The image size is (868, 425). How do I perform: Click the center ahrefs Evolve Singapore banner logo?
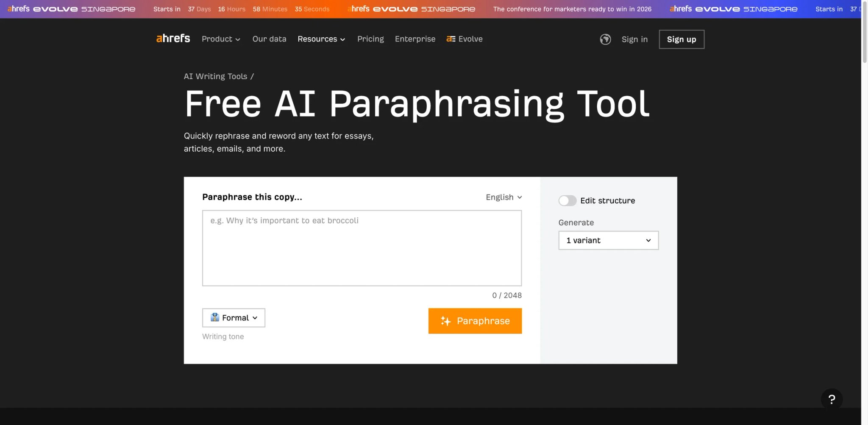click(x=411, y=9)
